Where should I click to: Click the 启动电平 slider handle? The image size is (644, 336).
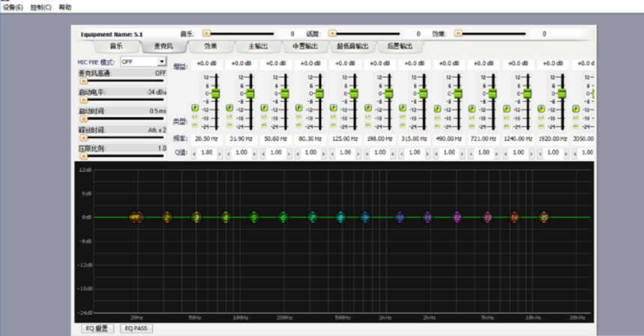[83, 100]
